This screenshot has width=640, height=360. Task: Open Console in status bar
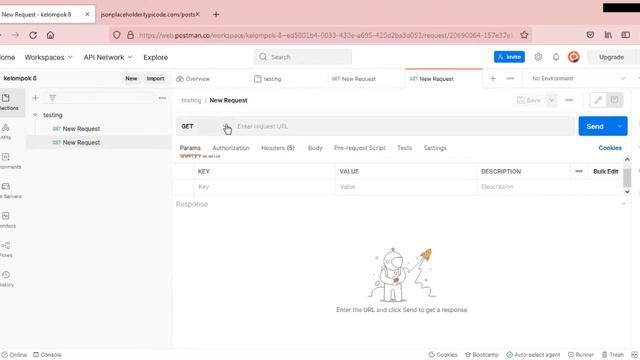point(47,355)
